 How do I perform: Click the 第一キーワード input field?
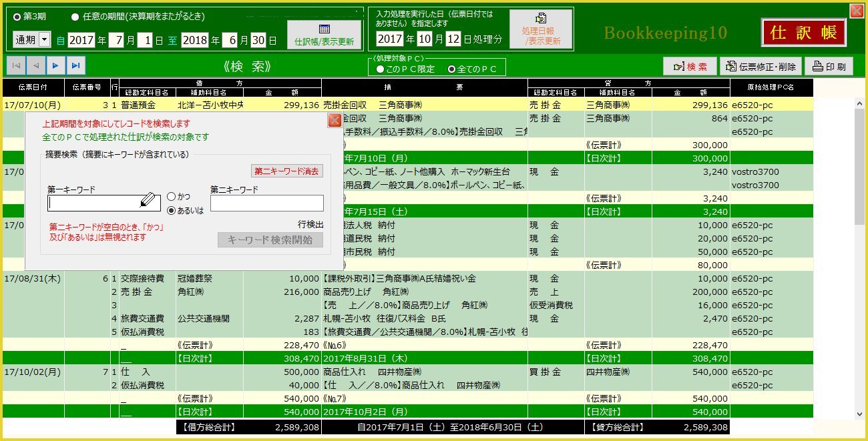pos(93,203)
